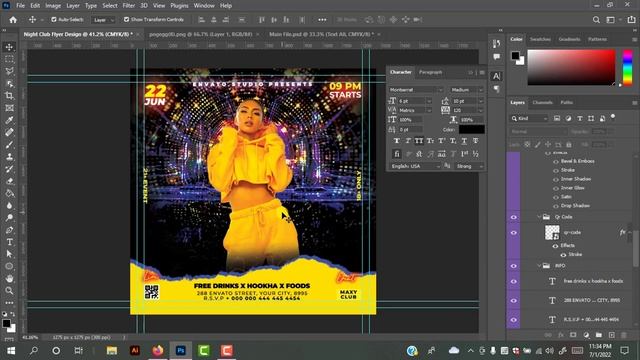The height and width of the screenshot is (360, 640).
Task: Filter layers by pixel layer icon
Action: tap(557, 118)
